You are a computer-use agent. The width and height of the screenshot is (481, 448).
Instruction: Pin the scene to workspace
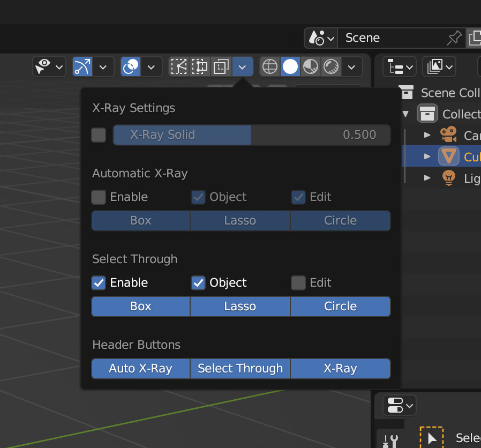(454, 38)
